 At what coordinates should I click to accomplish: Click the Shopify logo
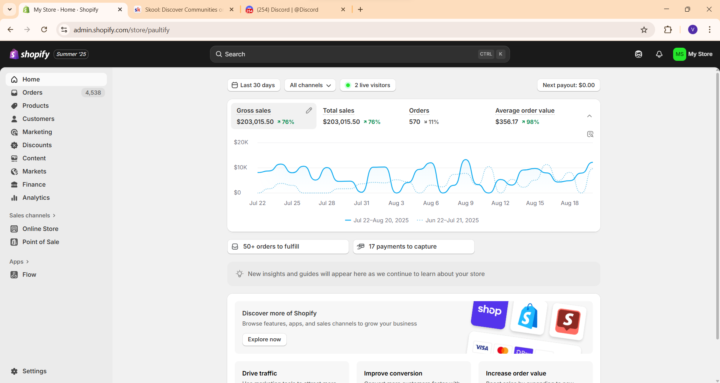(29, 54)
